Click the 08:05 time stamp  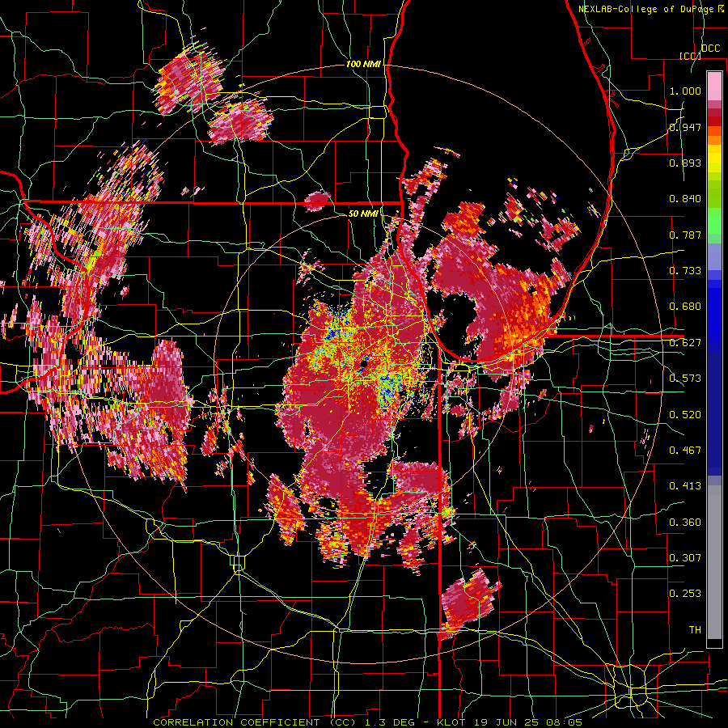point(564,722)
